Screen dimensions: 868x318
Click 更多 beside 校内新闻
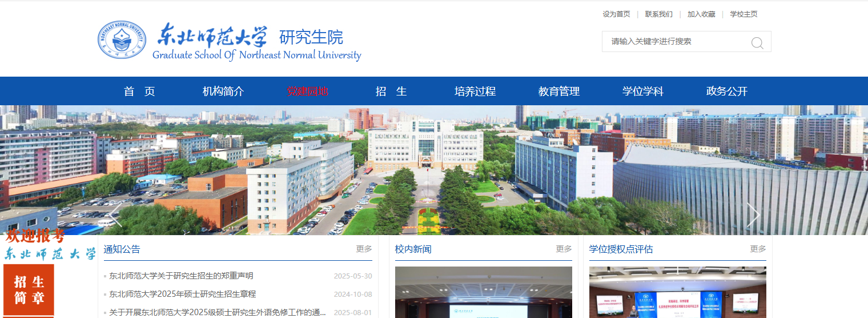pyautogui.click(x=564, y=249)
